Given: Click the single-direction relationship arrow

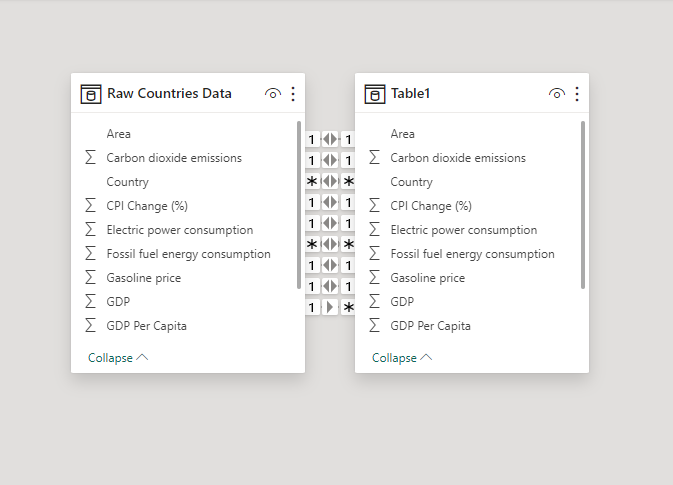Looking at the screenshot, I should [x=330, y=307].
